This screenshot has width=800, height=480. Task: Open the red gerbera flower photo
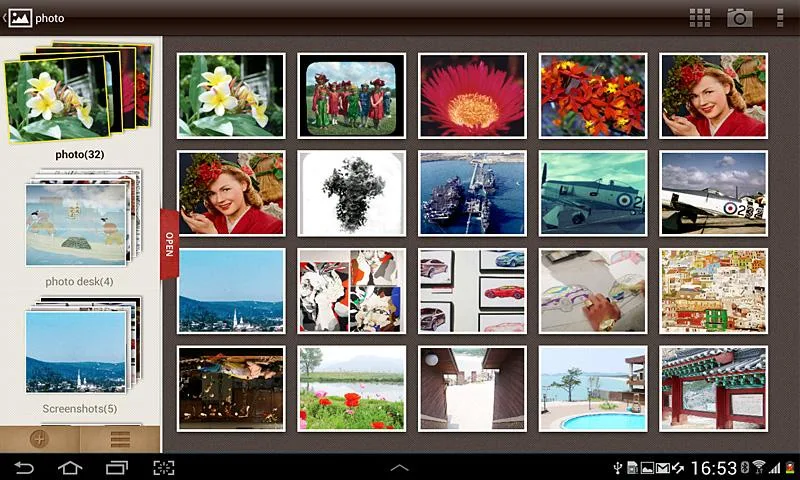pos(472,96)
